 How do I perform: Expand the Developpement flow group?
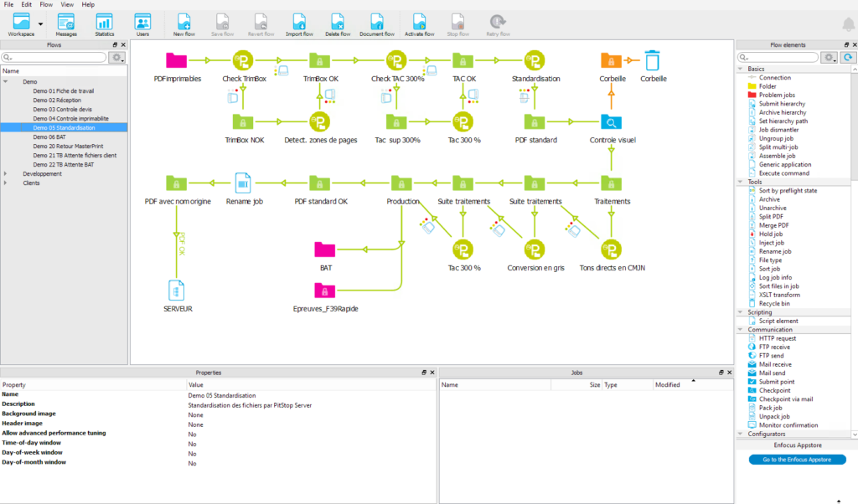(x=6, y=173)
